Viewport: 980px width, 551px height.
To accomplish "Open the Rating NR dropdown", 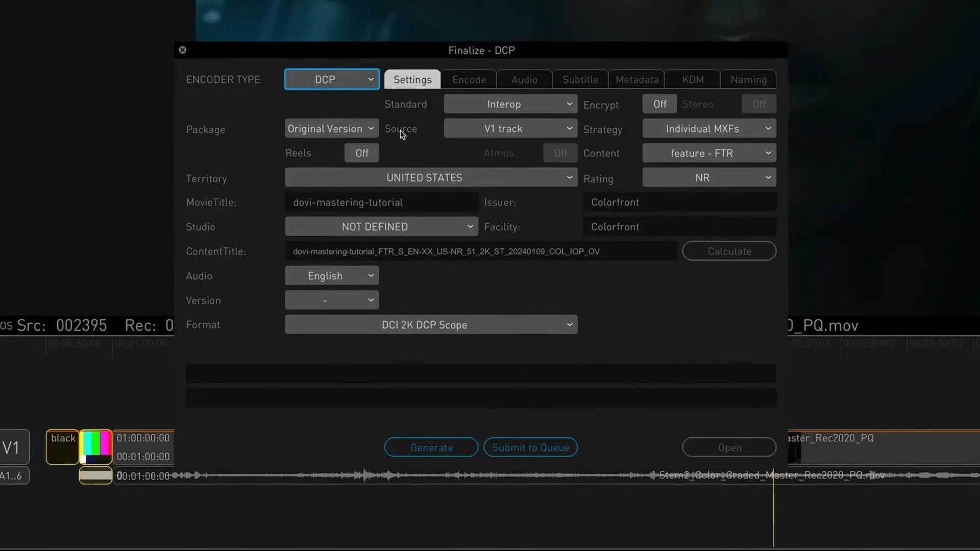I will 709,178.
